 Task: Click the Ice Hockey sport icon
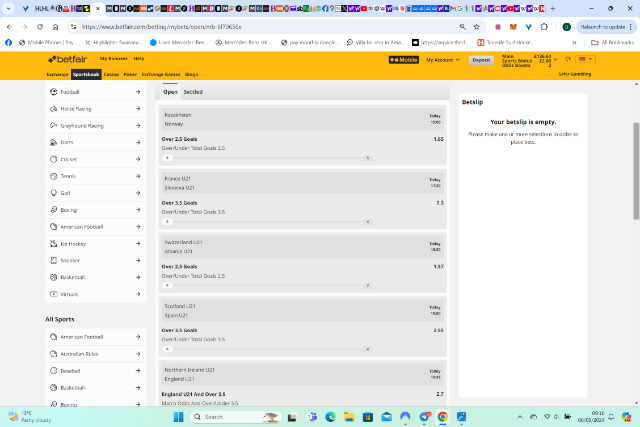pos(52,243)
